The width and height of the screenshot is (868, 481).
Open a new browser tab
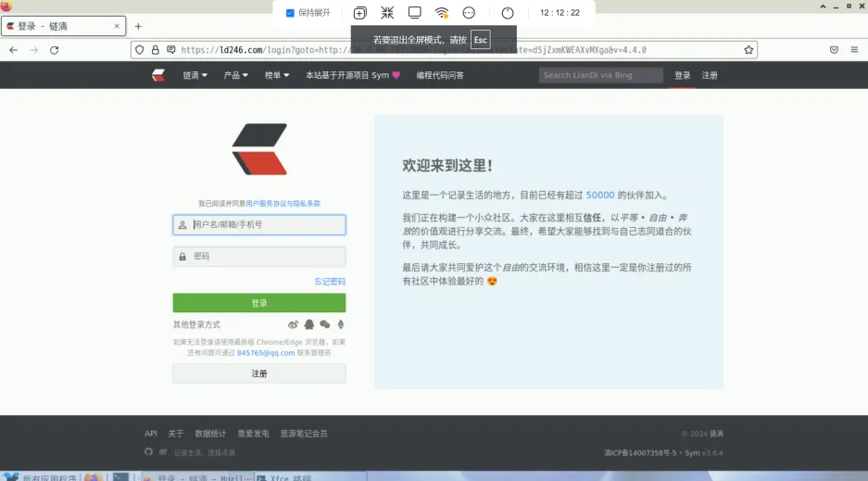click(x=138, y=26)
